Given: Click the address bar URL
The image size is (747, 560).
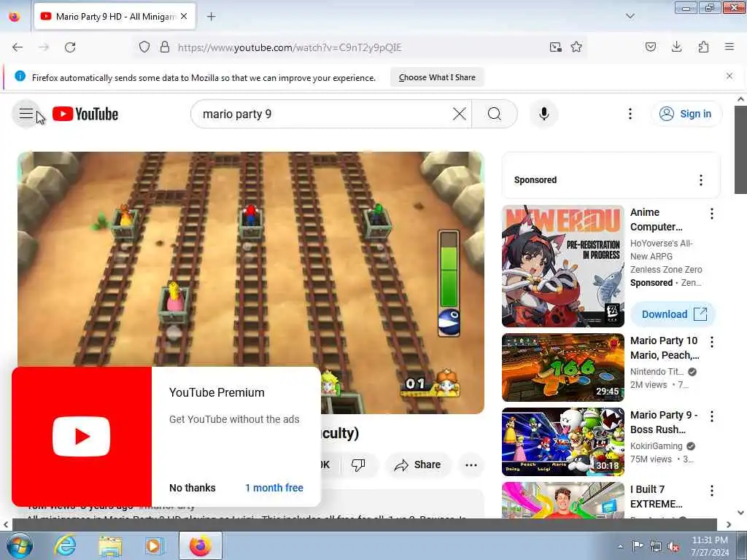Looking at the screenshot, I should [290, 47].
